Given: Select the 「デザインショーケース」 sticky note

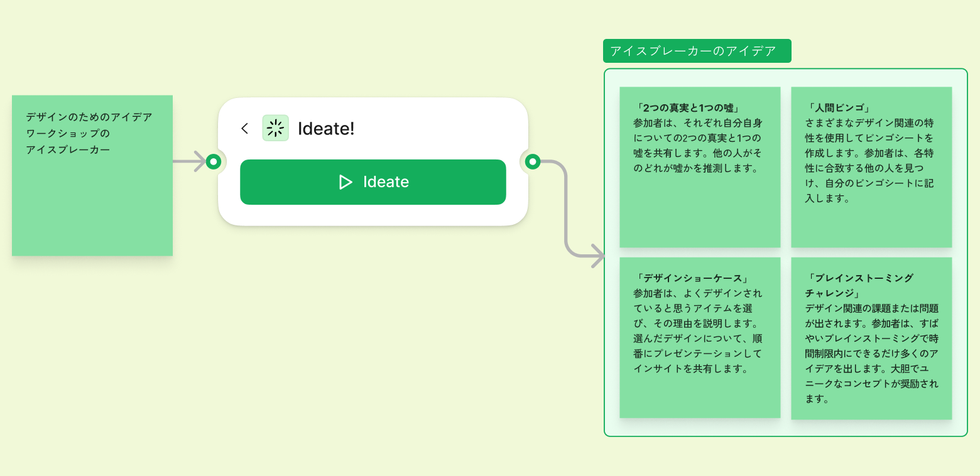Looking at the screenshot, I should [699, 337].
